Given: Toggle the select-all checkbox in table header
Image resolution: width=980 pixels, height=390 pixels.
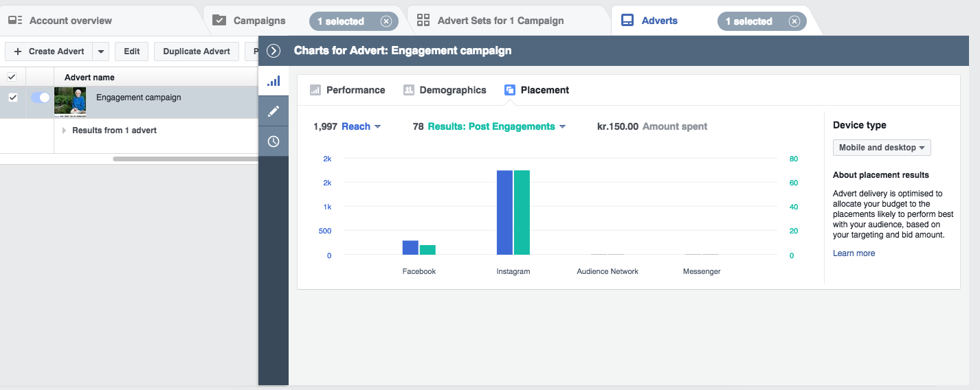Looking at the screenshot, I should (x=12, y=77).
